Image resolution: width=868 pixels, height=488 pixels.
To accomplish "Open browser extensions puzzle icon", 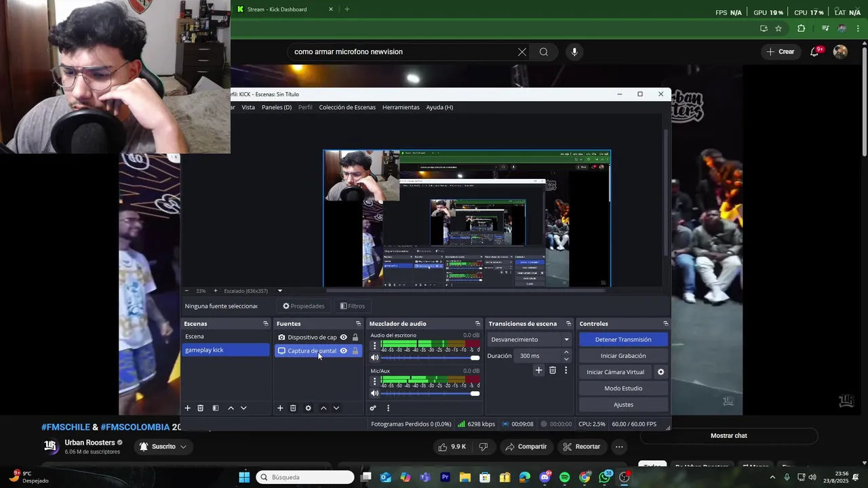I will pyautogui.click(x=801, y=28).
